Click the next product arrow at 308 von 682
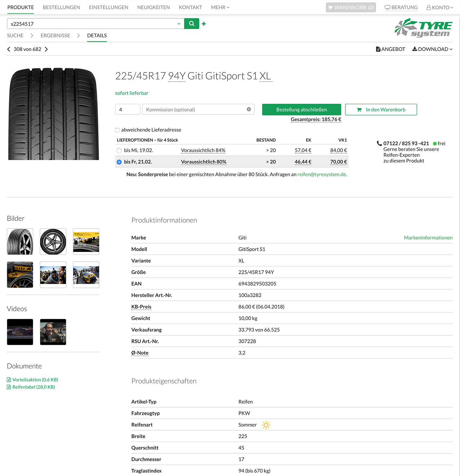Viewport: 460px width, 476px height. point(46,49)
